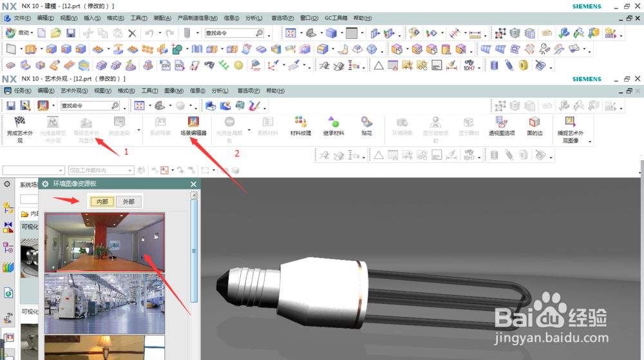Open the empty selection filter dropdown
Screen dimensions: 644x360
point(61,171)
